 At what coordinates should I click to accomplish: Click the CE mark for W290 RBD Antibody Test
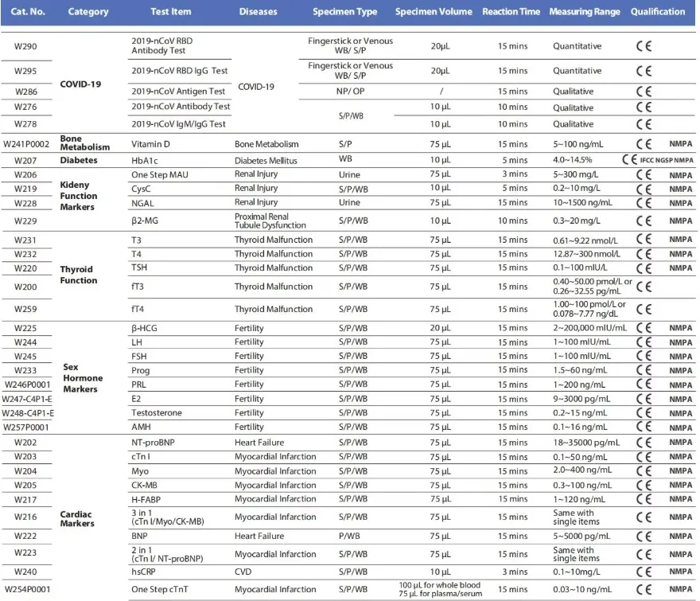click(x=644, y=47)
